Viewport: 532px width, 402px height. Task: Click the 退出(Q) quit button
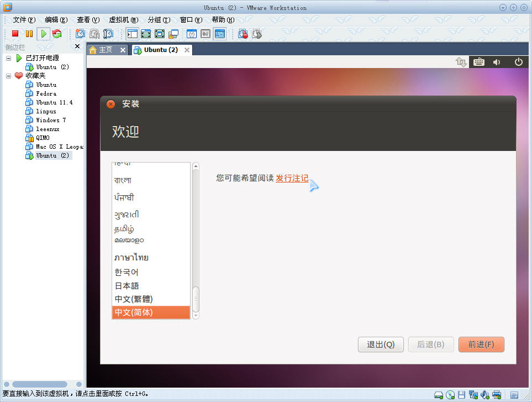tap(381, 344)
